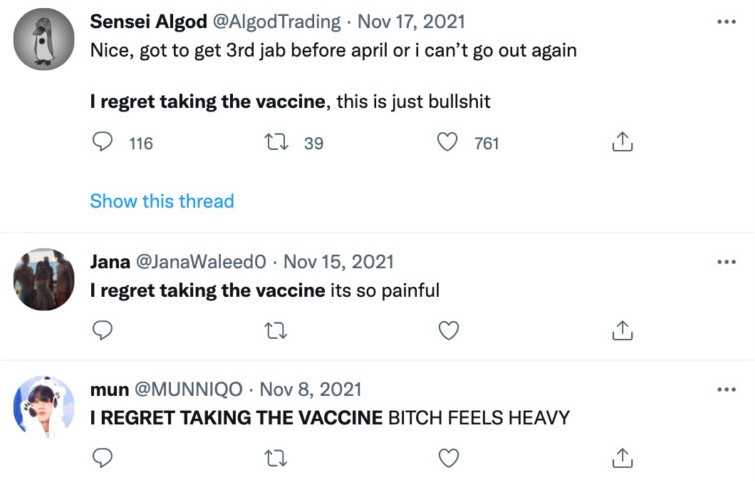
Task: Click Show this thread link
Action: tap(162, 201)
